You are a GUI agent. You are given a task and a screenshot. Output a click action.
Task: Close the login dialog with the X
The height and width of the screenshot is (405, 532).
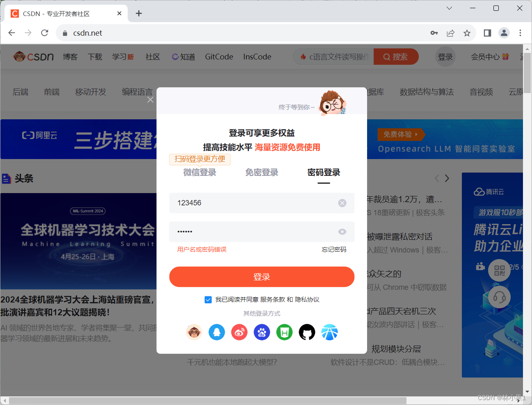click(151, 100)
